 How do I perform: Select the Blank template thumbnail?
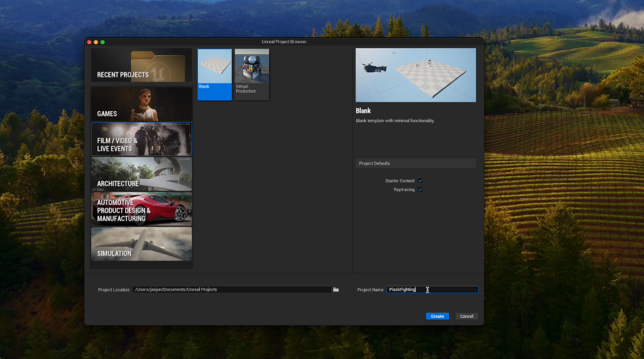pos(215,75)
